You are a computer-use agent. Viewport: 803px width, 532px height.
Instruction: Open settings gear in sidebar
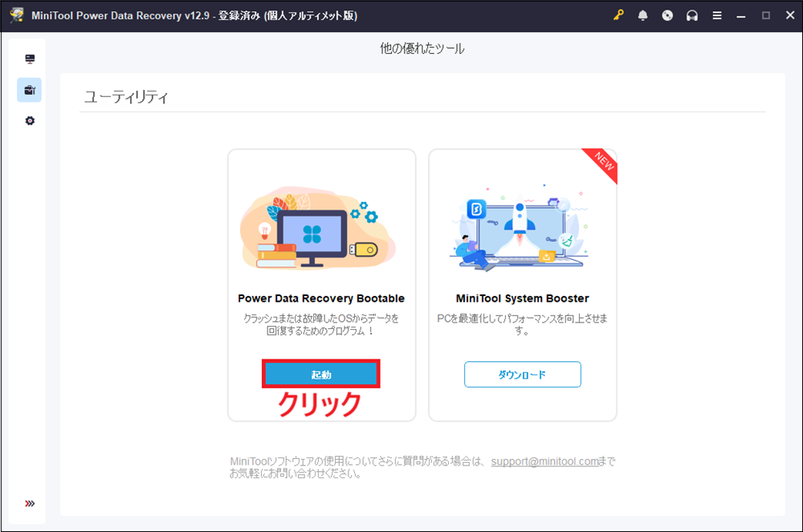(30, 120)
